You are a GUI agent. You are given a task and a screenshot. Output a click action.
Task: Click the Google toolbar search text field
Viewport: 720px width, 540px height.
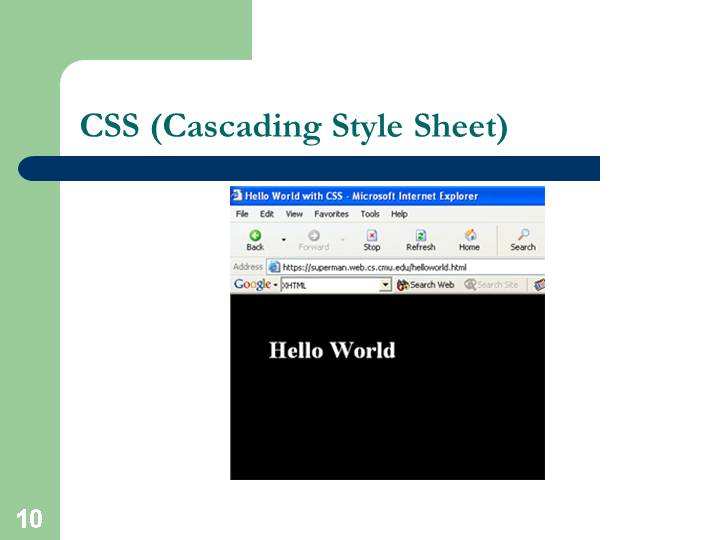click(x=328, y=285)
